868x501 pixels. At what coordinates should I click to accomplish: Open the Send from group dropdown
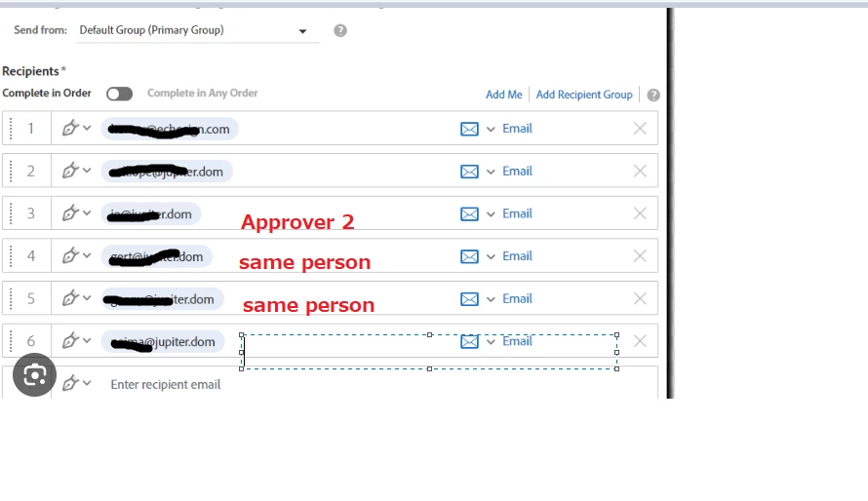pos(198,30)
